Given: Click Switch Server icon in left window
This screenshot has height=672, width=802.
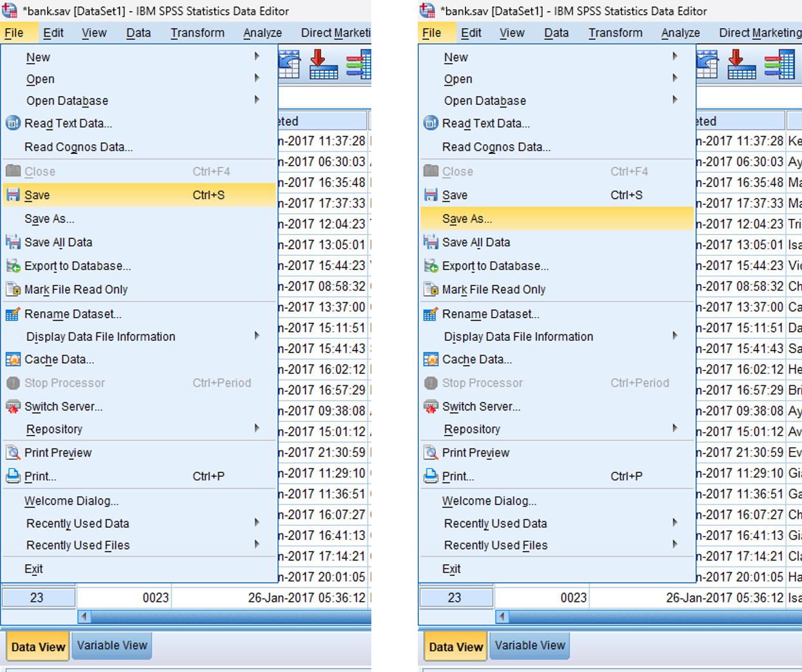Looking at the screenshot, I should (x=13, y=407).
